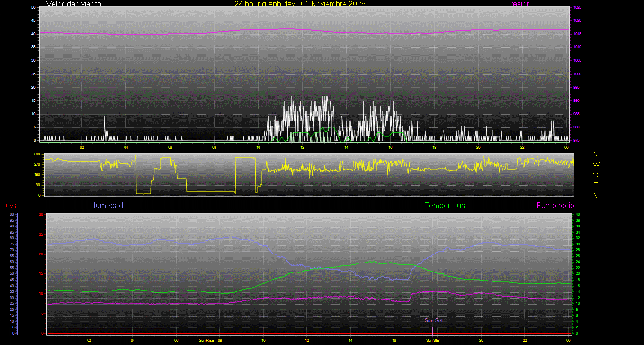Click the 270 tick on wind direction axis
Viewport: 644px width, 345px height.
(x=37, y=164)
